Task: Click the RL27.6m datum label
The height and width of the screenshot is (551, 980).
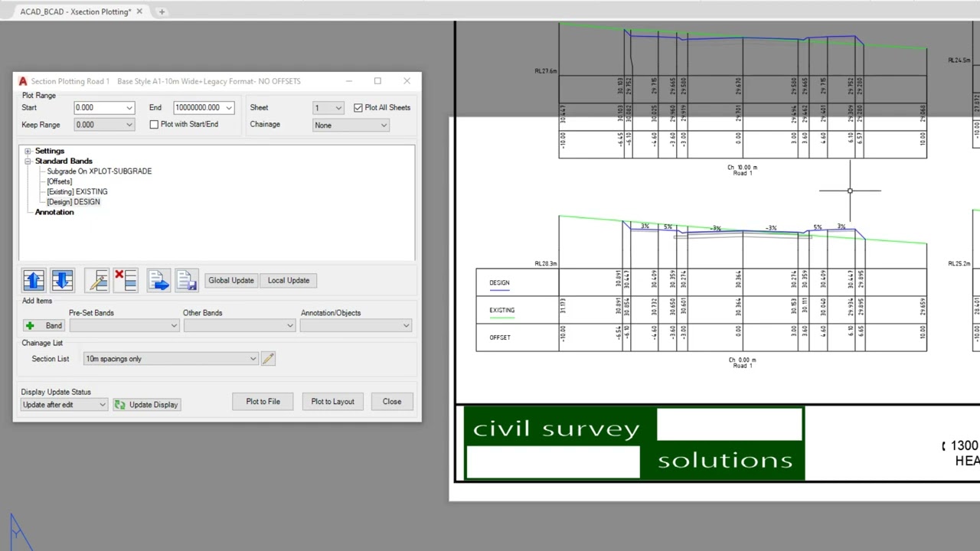Action: click(x=546, y=70)
